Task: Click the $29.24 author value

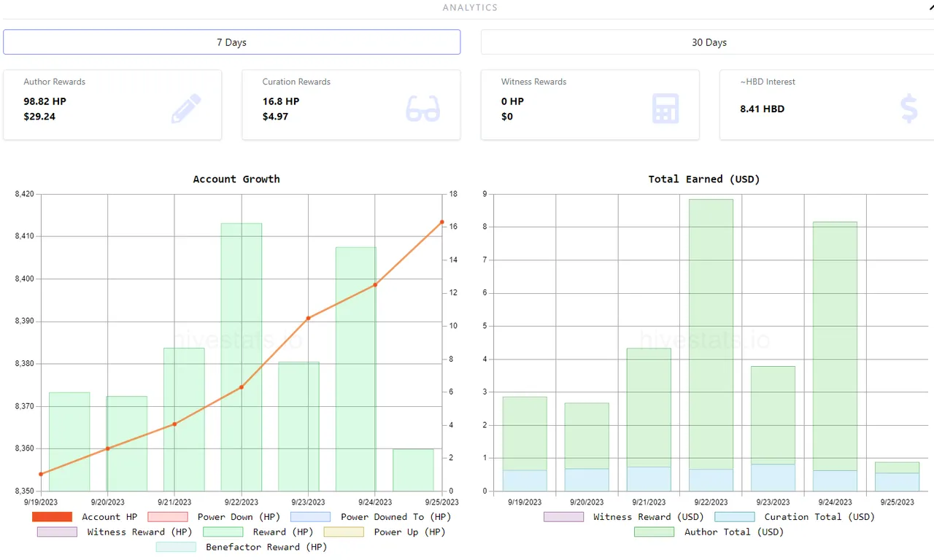Action: 39,117
